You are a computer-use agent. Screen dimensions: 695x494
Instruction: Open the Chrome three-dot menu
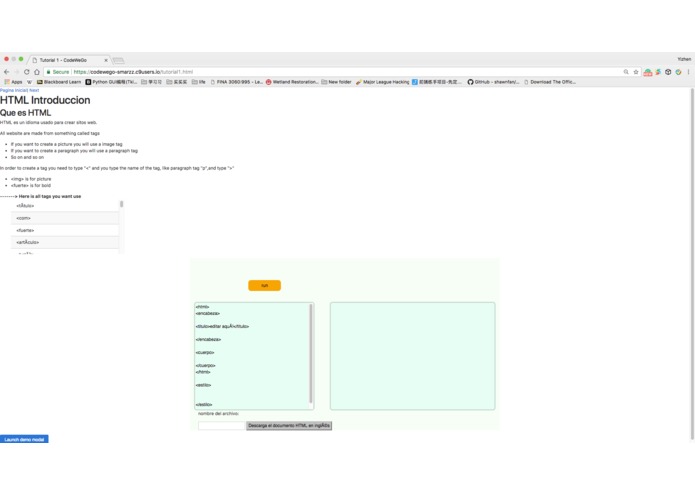click(x=688, y=72)
